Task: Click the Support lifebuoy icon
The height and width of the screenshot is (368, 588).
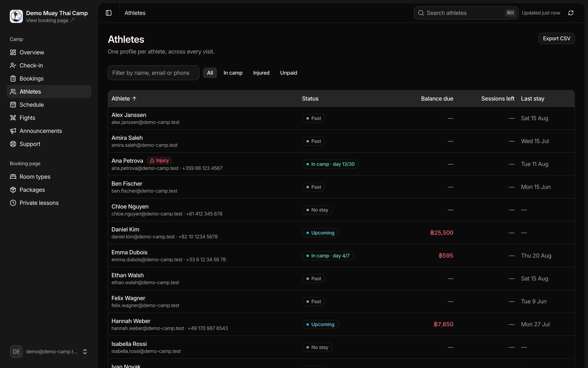Action: (13, 144)
